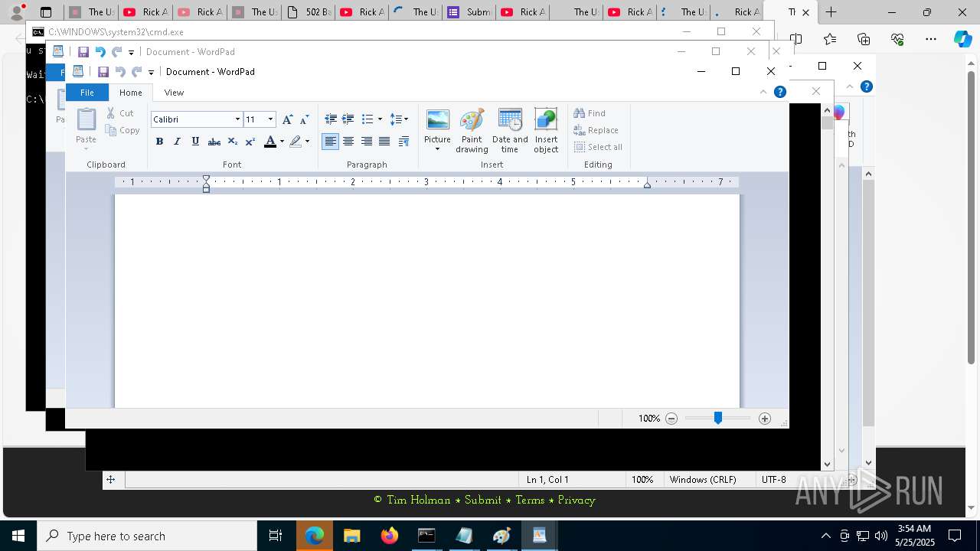
Task: Click the zoom in plus button
Action: 765,419
